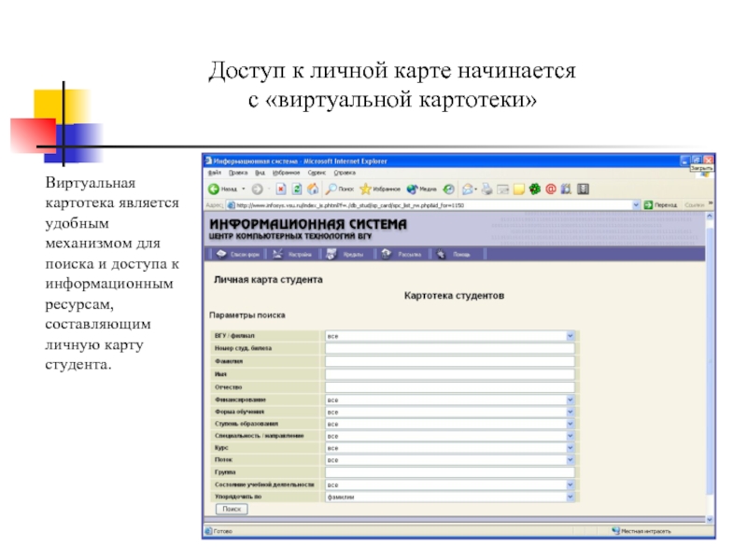Open the Список форм navigation item
Image resolution: width=747 pixels, height=560 pixels.
238,254
